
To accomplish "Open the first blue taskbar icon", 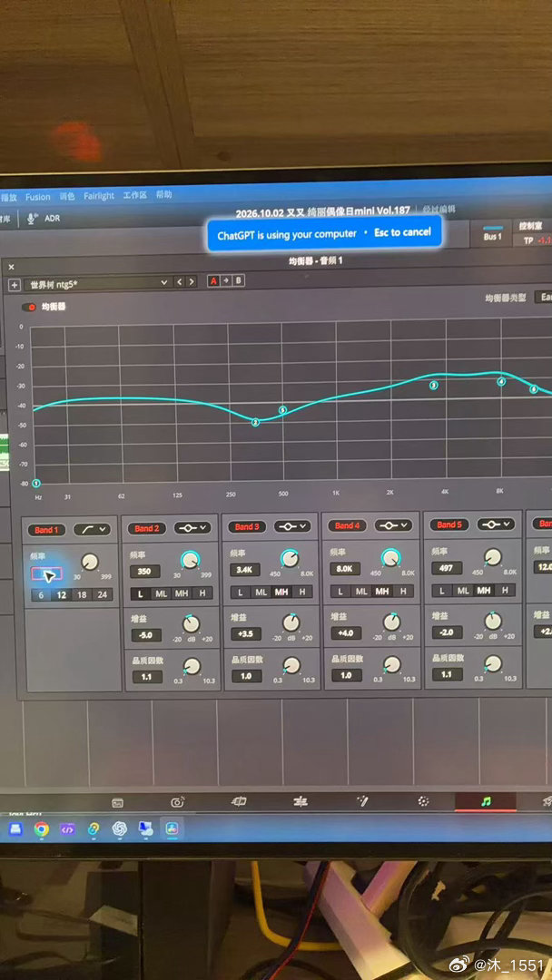I will point(15,829).
